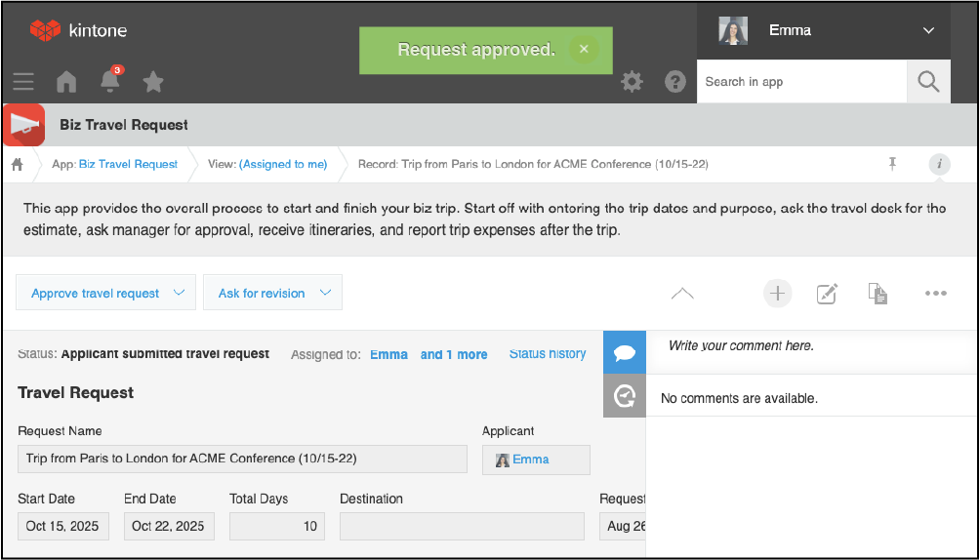Open the more options ellipsis menu
This screenshot has height=560, width=980.
point(935,293)
